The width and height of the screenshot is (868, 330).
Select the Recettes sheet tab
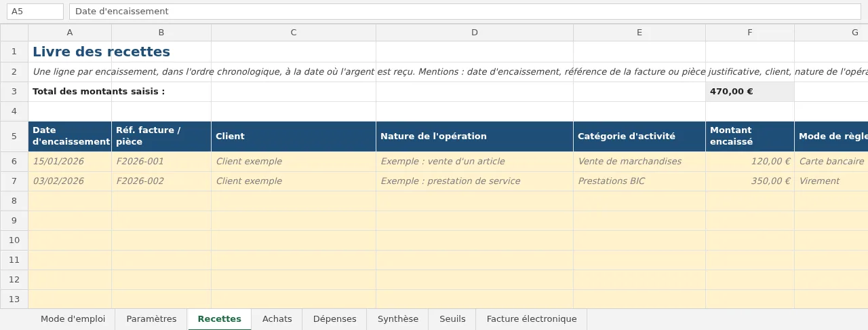click(x=219, y=319)
